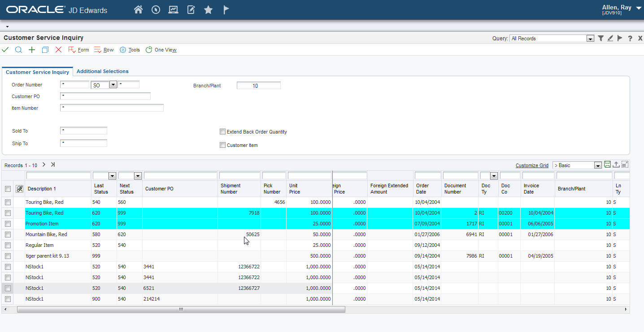This screenshot has width=644, height=332.
Task: Open the Basic grid format dropdown
Action: [598, 165]
